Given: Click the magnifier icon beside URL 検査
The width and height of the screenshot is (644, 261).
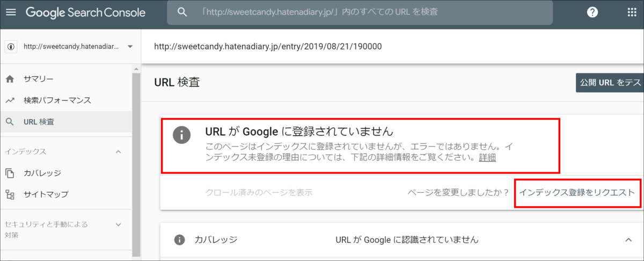Looking at the screenshot, I should coord(10,122).
